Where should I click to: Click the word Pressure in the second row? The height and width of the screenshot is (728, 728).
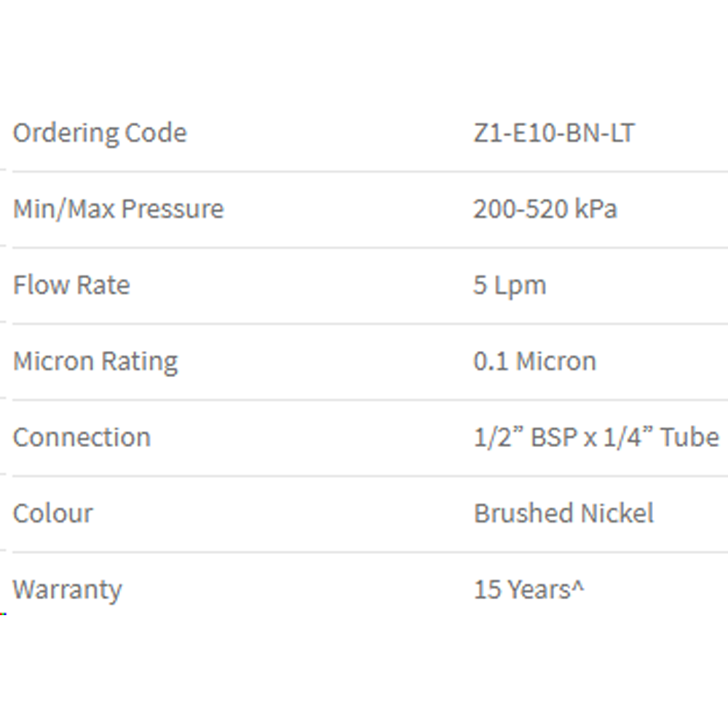tap(173, 209)
